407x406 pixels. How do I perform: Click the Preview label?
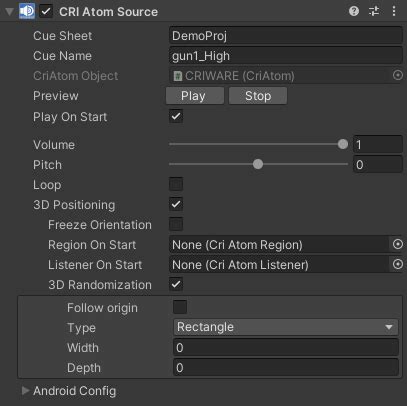(x=56, y=96)
